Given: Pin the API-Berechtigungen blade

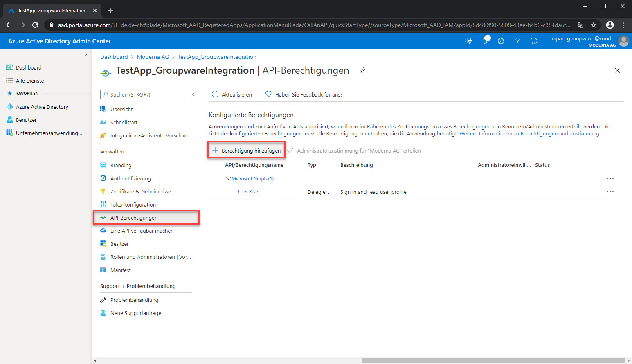Looking at the screenshot, I should point(362,70).
